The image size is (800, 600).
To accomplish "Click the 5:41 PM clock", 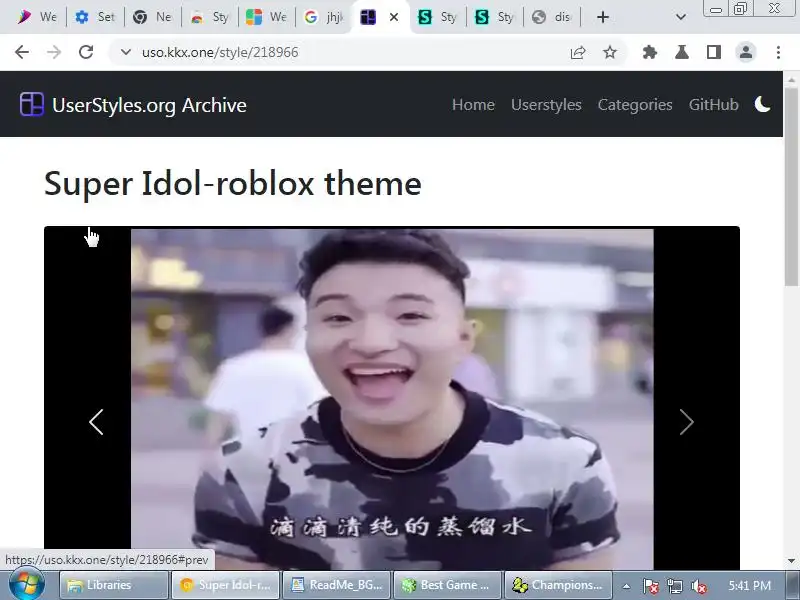I will (749, 585).
